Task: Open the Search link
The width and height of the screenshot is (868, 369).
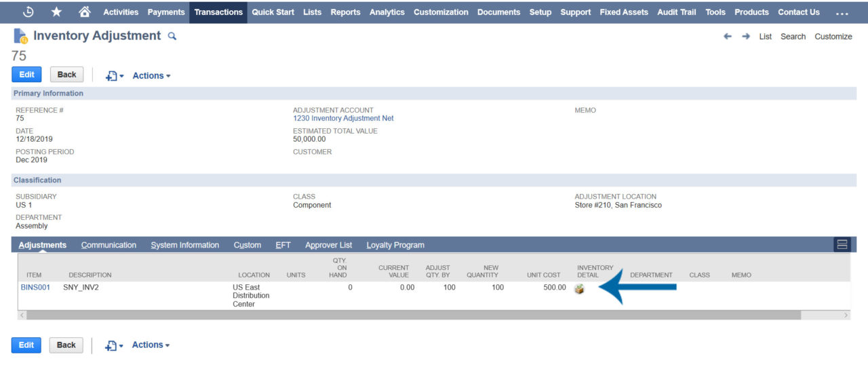Action: 793,37
